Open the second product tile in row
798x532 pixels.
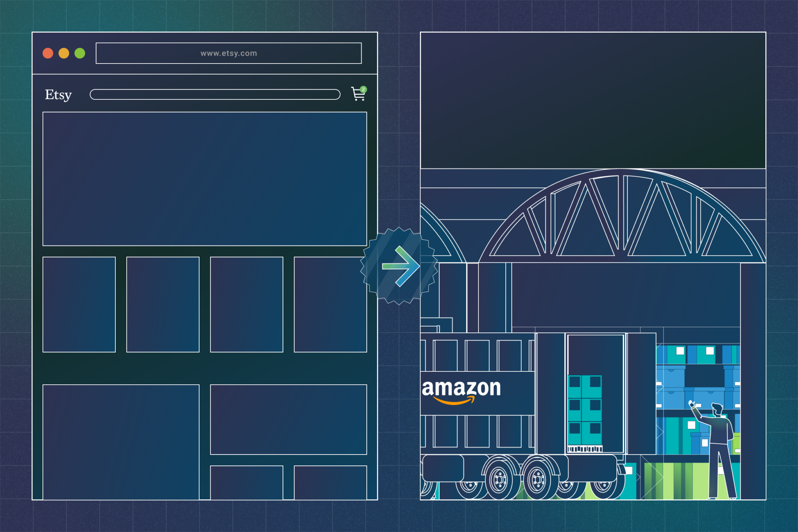[x=163, y=304]
